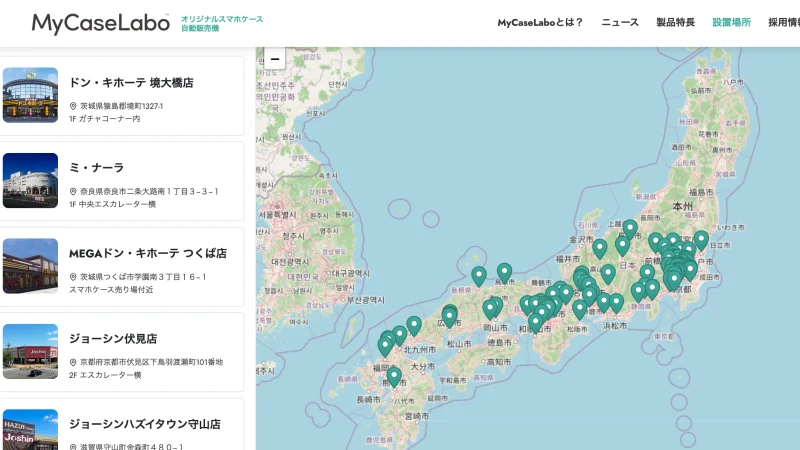
Task: Click the front map marker over 広島市
Action: pyautogui.click(x=449, y=317)
